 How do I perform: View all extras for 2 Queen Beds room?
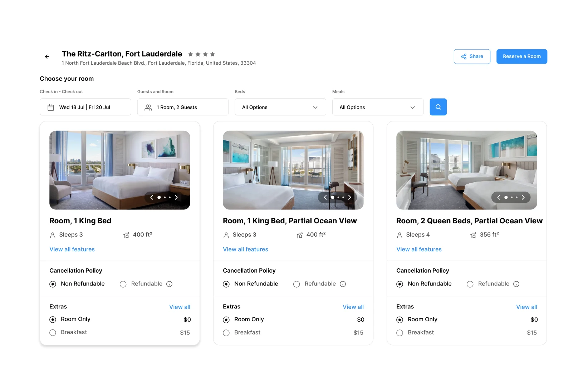coord(526,307)
